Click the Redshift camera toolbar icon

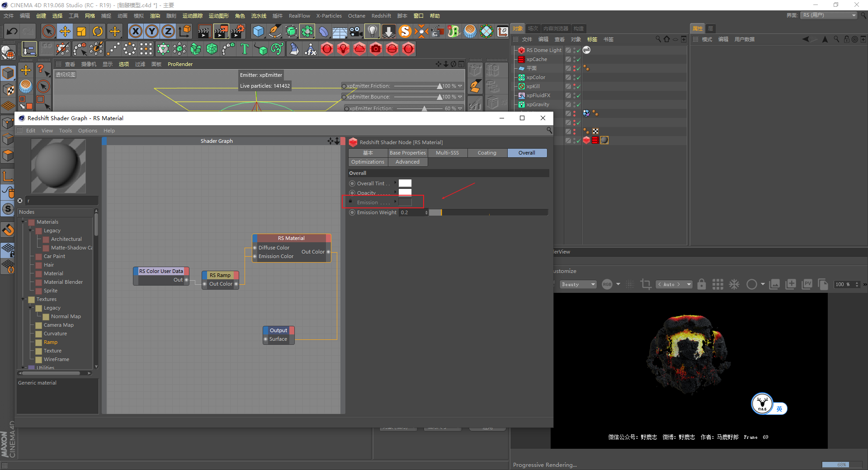(x=376, y=49)
